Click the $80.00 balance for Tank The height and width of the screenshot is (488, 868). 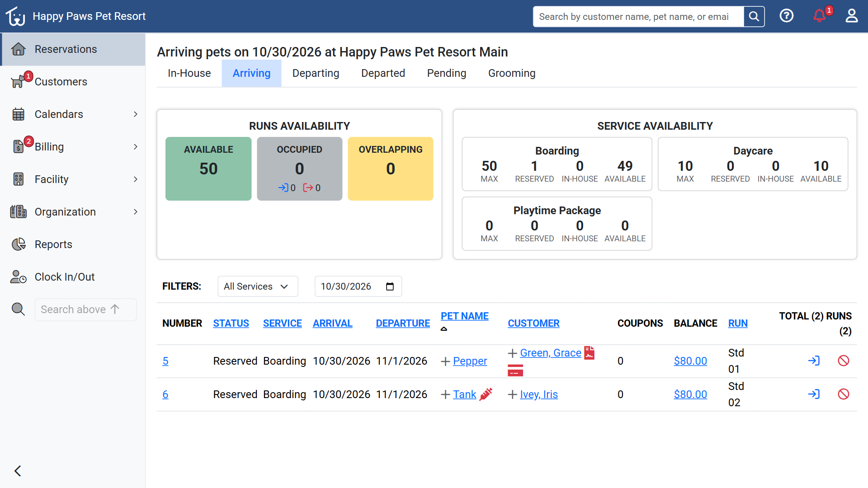pos(690,395)
